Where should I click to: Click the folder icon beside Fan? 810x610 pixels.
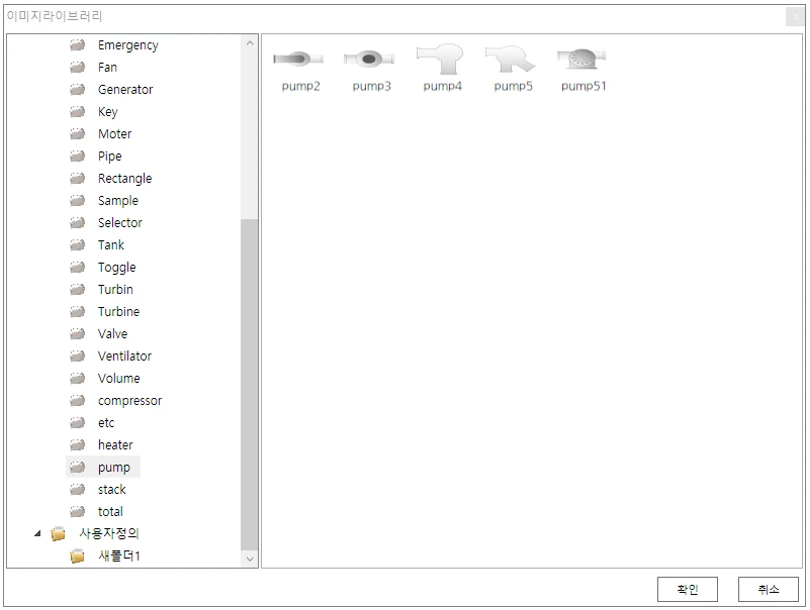(77, 67)
